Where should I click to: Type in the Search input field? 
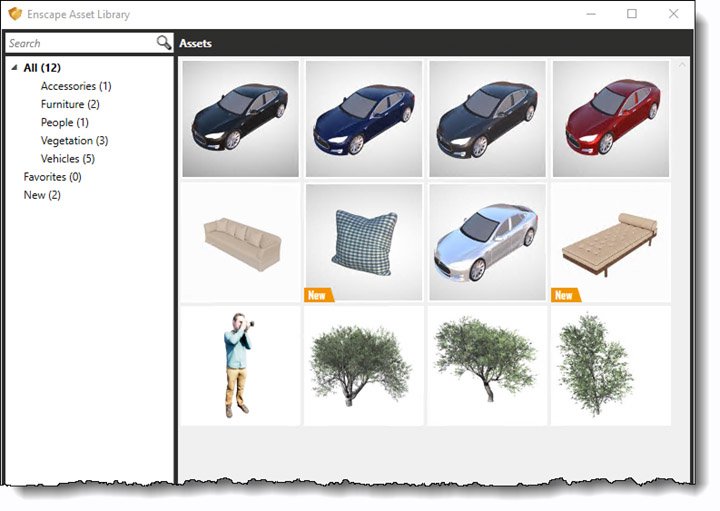tap(78, 43)
